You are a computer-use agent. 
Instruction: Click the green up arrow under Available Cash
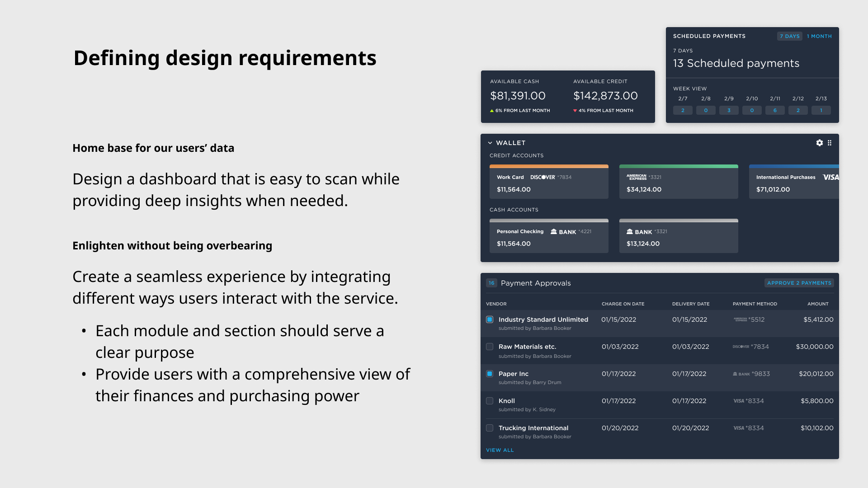pyautogui.click(x=492, y=111)
